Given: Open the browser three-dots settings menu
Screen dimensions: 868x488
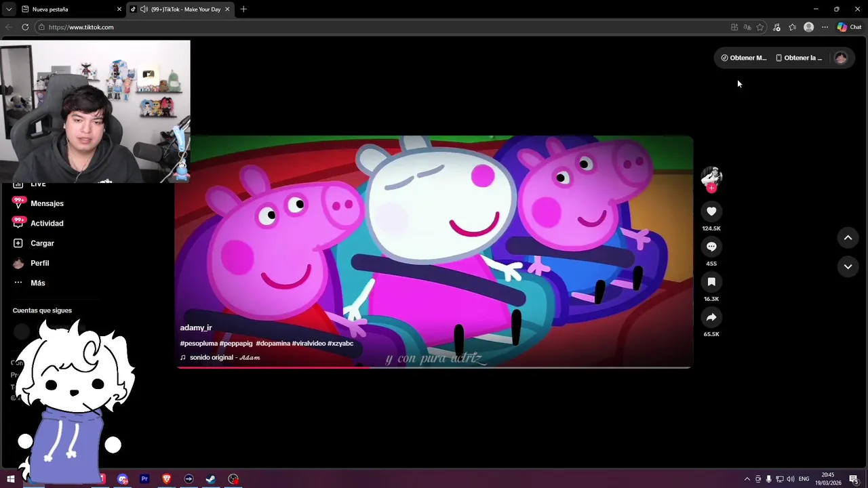Looking at the screenshot, I should [x=825, y=27].
